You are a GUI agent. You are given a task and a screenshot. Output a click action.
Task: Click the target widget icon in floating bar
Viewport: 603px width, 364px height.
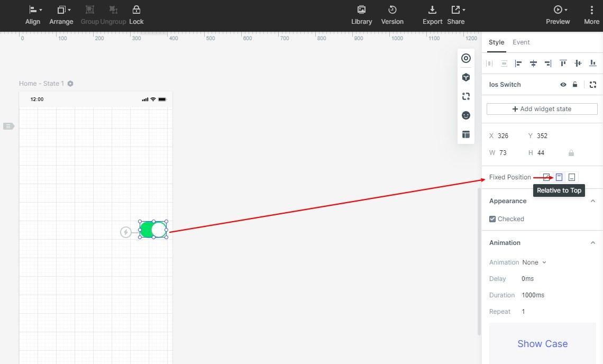pos(465,58)
